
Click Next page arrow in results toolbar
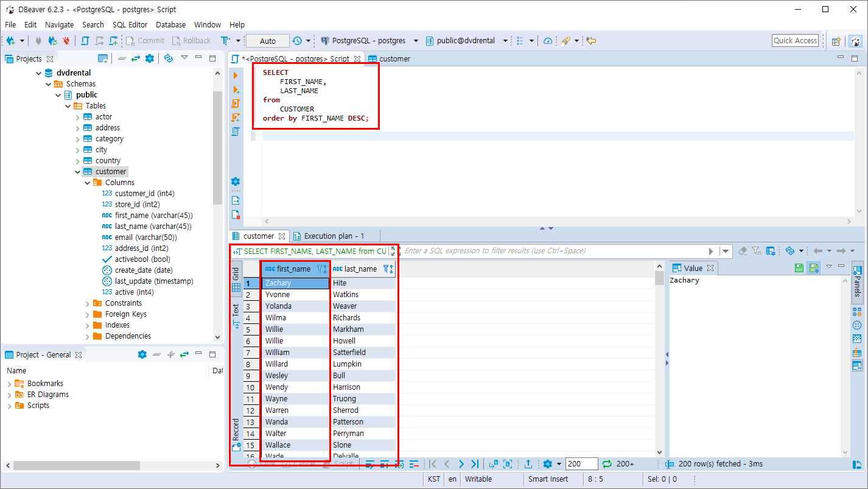pyautogui.click(x=461, y=464)
